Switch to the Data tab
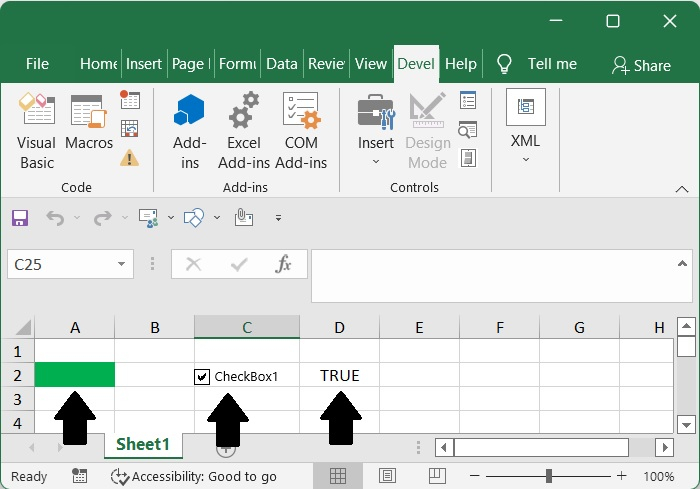This screenshot has width=700, height=489. click(282, 64)
